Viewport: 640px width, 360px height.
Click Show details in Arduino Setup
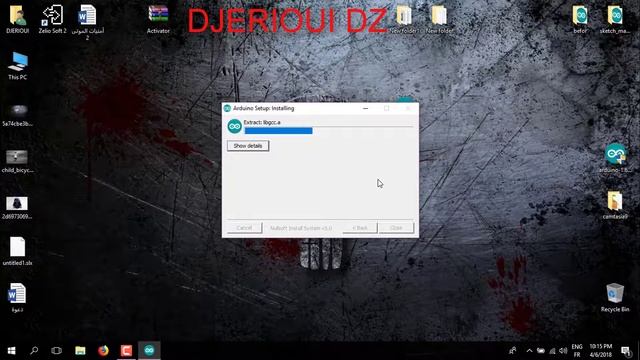248,146
